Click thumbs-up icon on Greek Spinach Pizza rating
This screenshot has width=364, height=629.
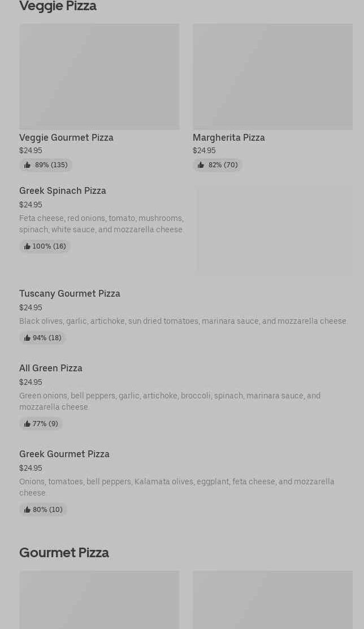tap(27, 246)
